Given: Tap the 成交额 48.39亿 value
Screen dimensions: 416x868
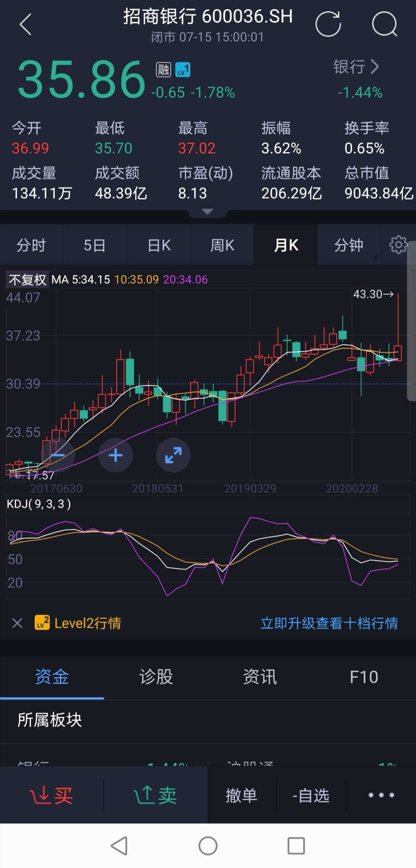Looking at the screenshot, I should tap(121, 193).
